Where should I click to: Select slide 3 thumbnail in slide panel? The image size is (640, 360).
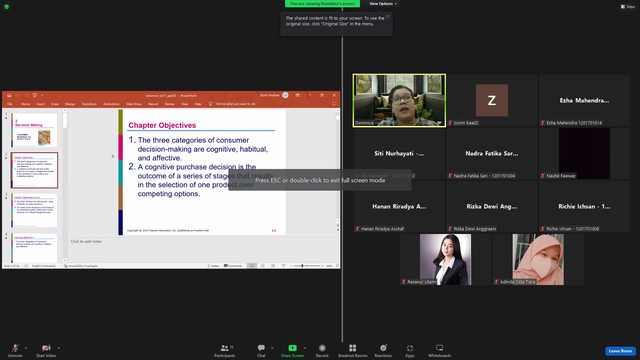click(x=34, y=210)
